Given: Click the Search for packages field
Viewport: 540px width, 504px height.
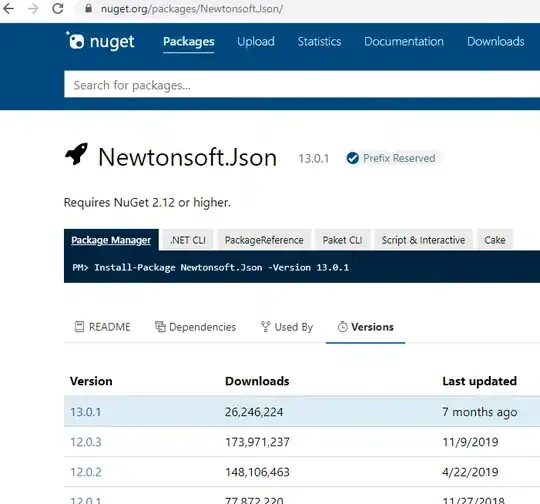Looking at the screenshot, I should click(x=302, y=85).
